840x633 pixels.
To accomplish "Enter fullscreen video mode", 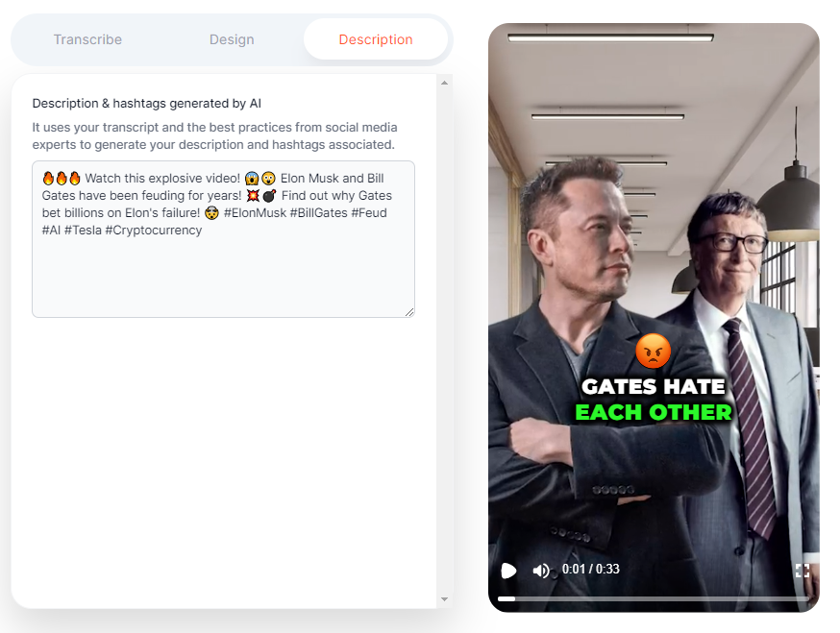I will click(802, 571).
